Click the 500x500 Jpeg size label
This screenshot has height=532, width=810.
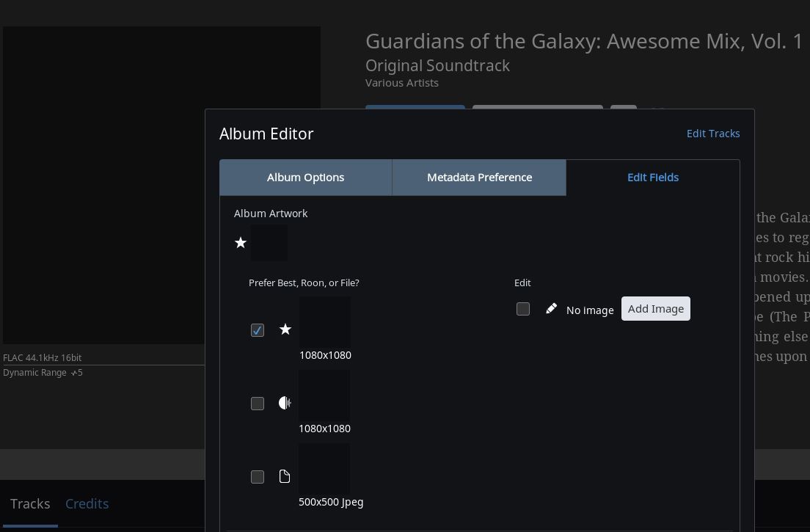point(331,502)
